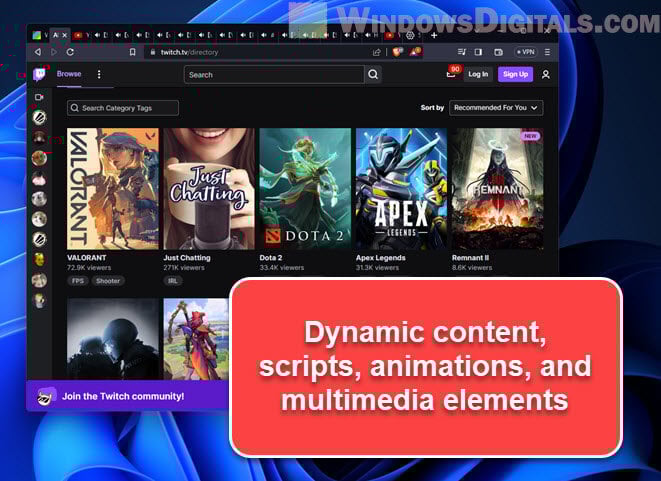Open the user profile icon menu
Viewport: 661px width, 481px height.
pos(545,75)
